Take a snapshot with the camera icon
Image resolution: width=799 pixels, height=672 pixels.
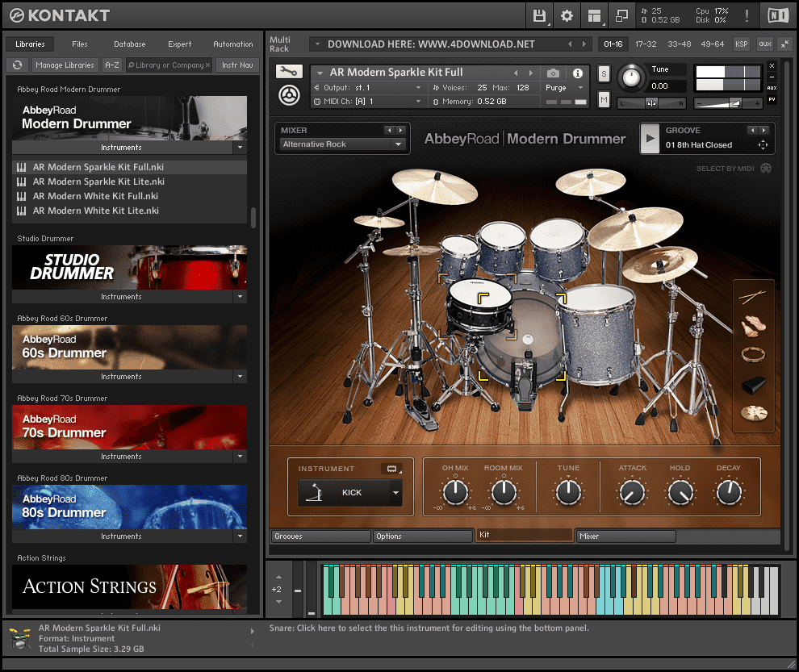[x=553, y=73]
